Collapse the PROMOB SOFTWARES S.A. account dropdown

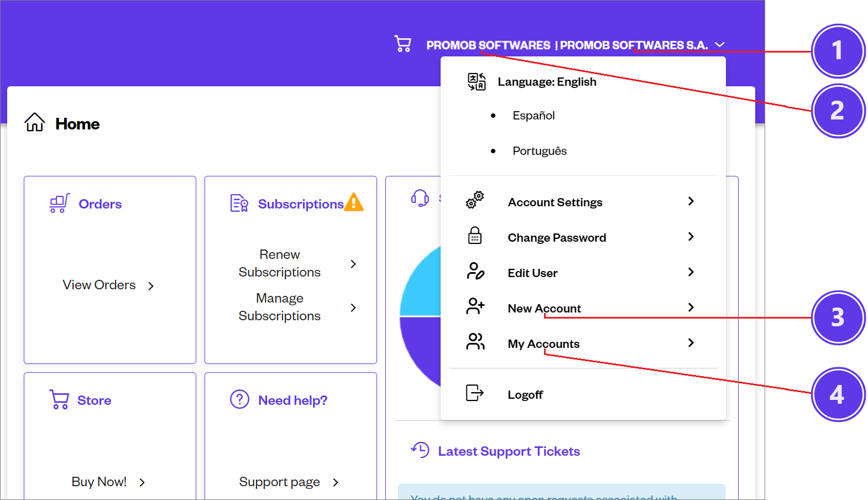[720, 44]
